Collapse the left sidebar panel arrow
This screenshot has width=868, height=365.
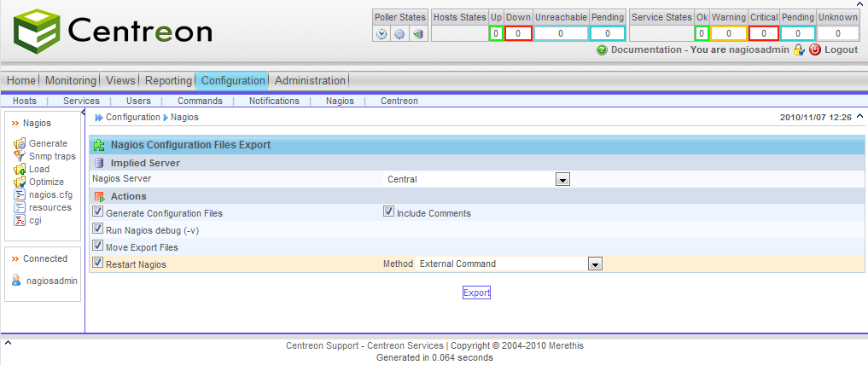coord(83,113)
